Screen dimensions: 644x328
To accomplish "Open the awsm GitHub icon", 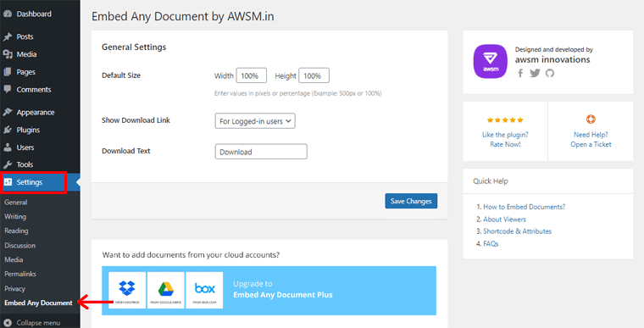I will pos(550,73).
